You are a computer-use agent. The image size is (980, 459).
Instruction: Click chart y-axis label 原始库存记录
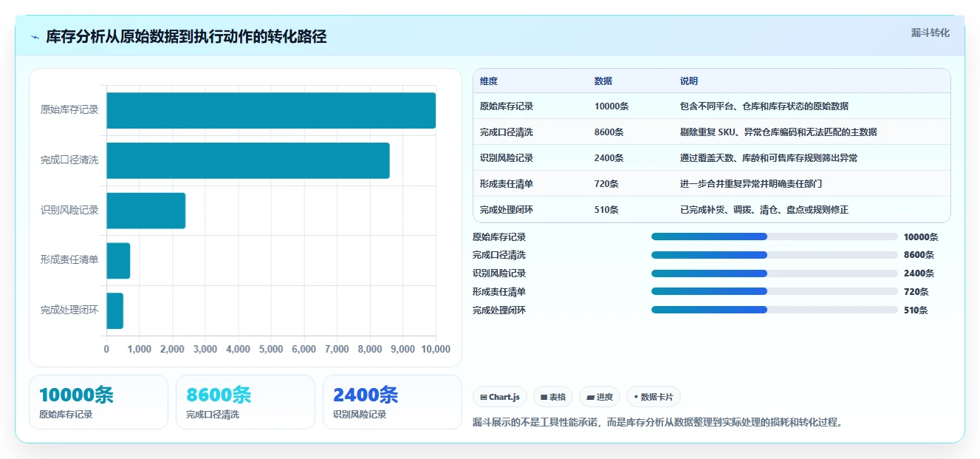click(69, 110)
